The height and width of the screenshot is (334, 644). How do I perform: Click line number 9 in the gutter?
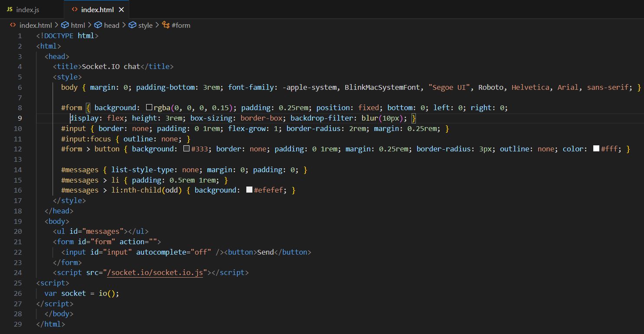[x=20, y=118]
